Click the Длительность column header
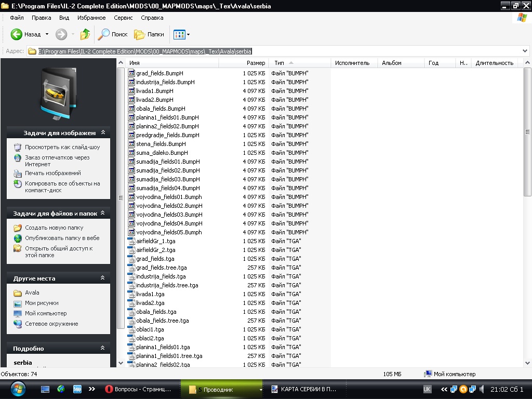The image size is (532, 399). (x=495, y=63)
